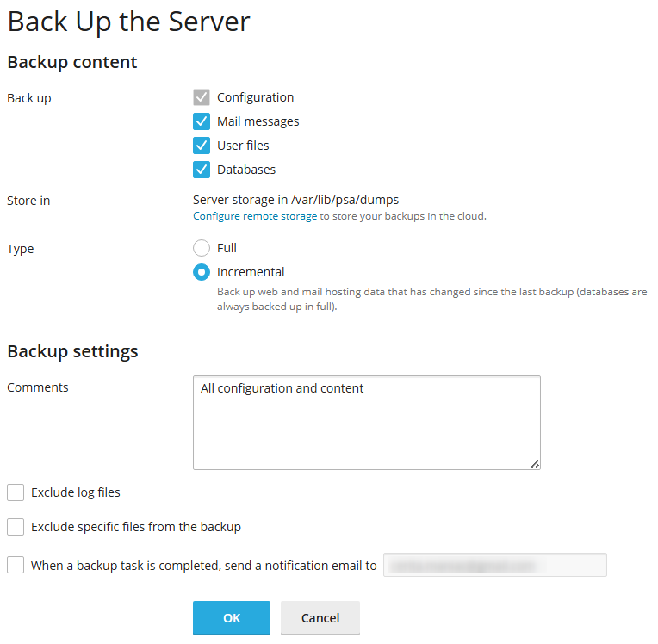658x644 pixels.
Task: Click the 'Backup settings' heading
Action: click(x=72, y=351)
